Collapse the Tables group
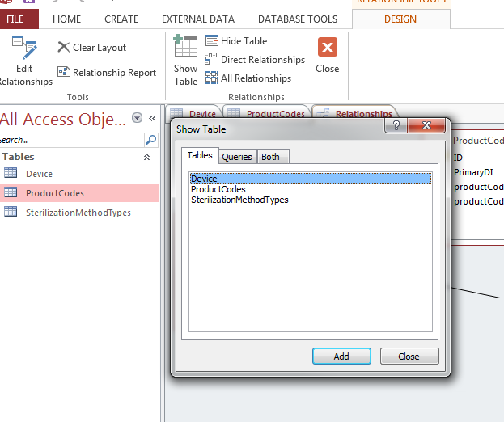504x422 pixels. (x=146, y=157)
